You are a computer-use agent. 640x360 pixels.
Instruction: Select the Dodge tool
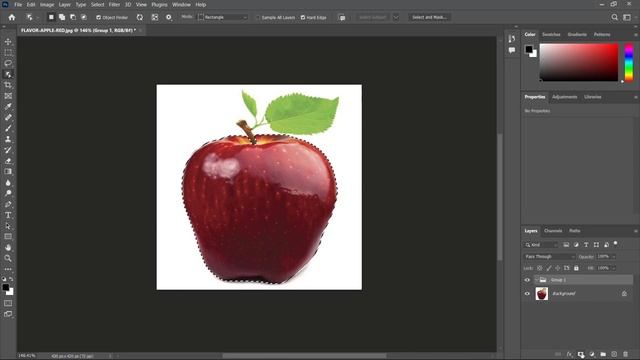(x=8, y=193)
